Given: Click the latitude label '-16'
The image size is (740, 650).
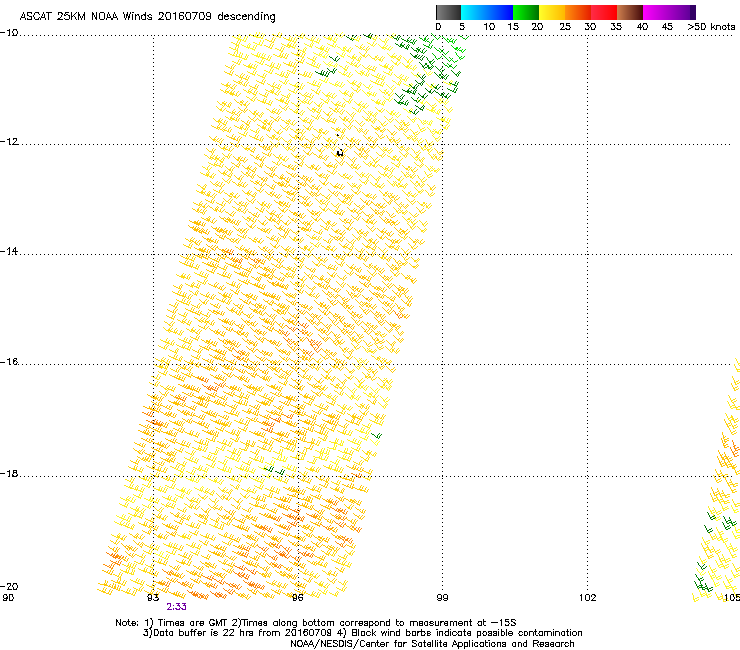Looking at the screenshot, I should coord(9,362).
